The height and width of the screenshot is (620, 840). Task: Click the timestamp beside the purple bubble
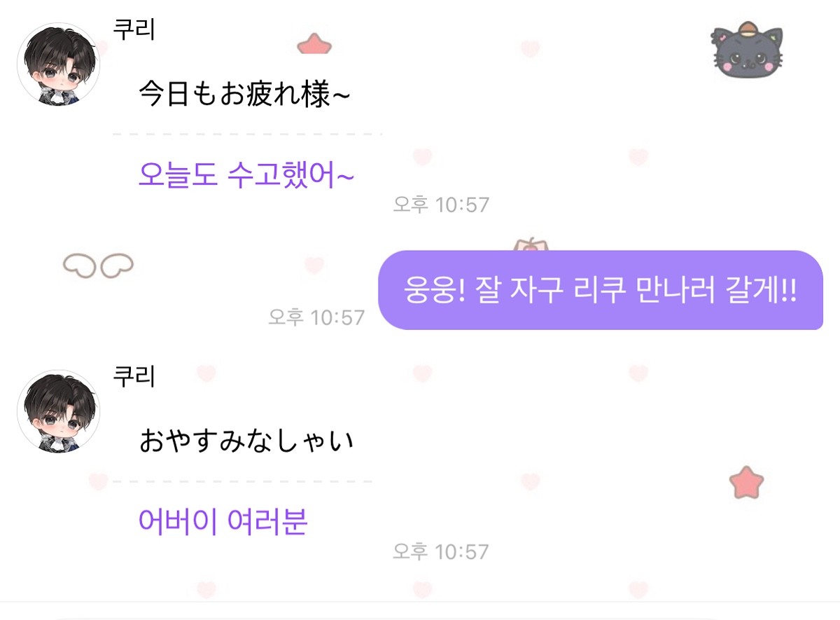click(316, 317)
